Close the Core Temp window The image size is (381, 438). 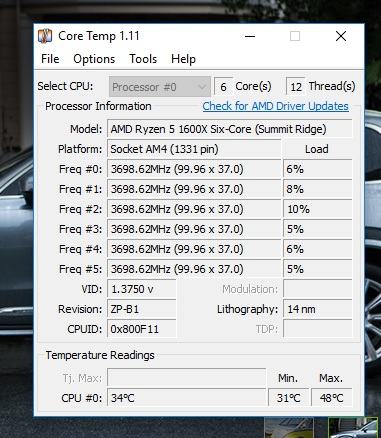(x=341, y=36)
